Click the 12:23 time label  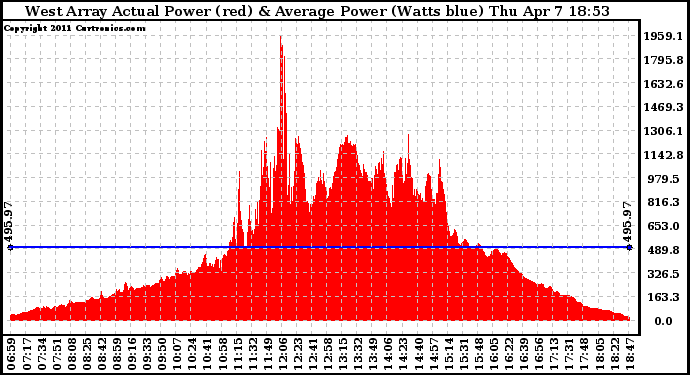[297, 354]
